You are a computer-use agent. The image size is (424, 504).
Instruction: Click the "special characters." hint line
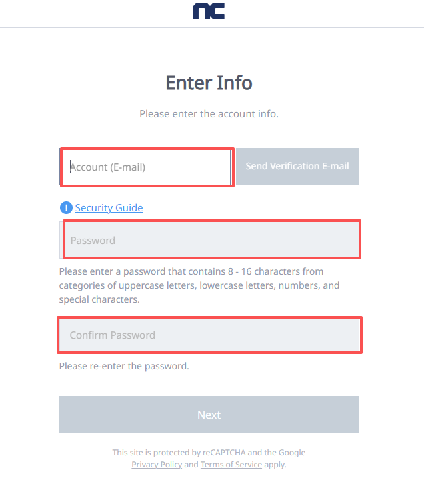[99, 299]
